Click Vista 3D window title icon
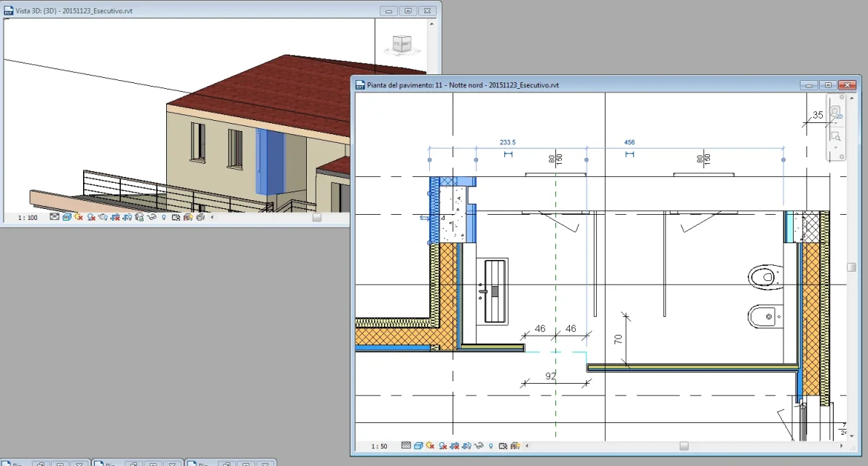The width and height of the screenshot is (868, 466). tap(8, 10)
